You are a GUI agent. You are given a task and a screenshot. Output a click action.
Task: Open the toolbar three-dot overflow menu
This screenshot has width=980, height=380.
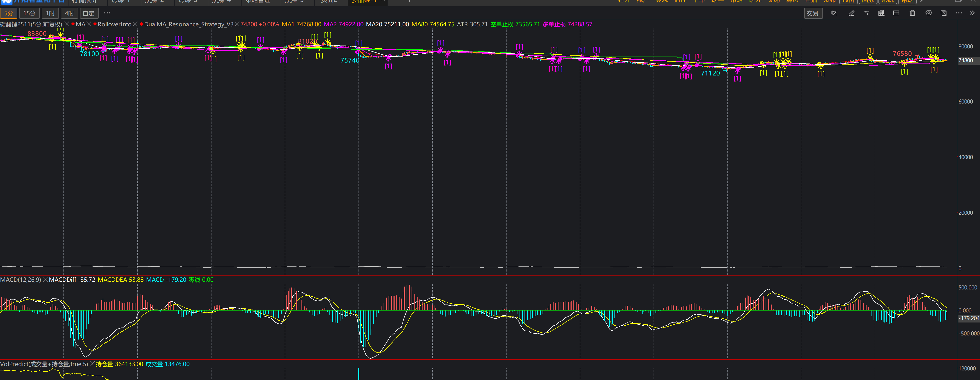(959, 13)
